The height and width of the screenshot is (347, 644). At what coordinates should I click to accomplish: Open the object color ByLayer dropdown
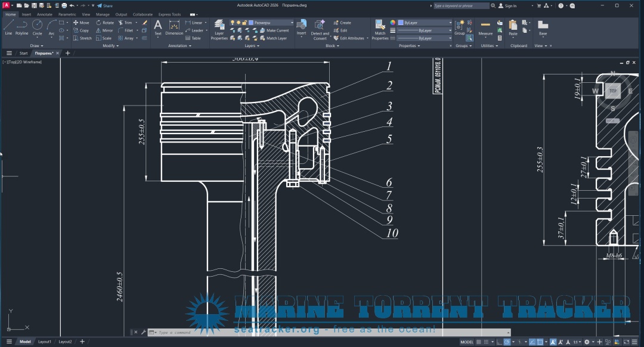pyautogui.click(x=425, y=23)
